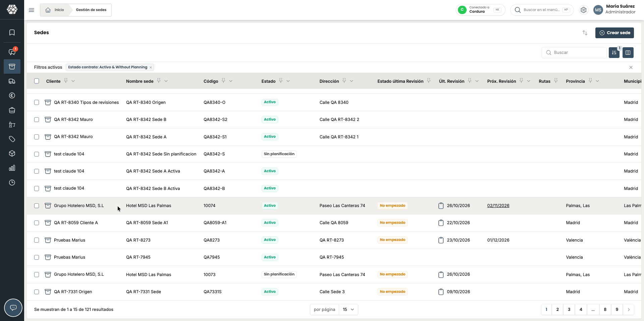Go to page 3 in the pagination

[569, 310]
